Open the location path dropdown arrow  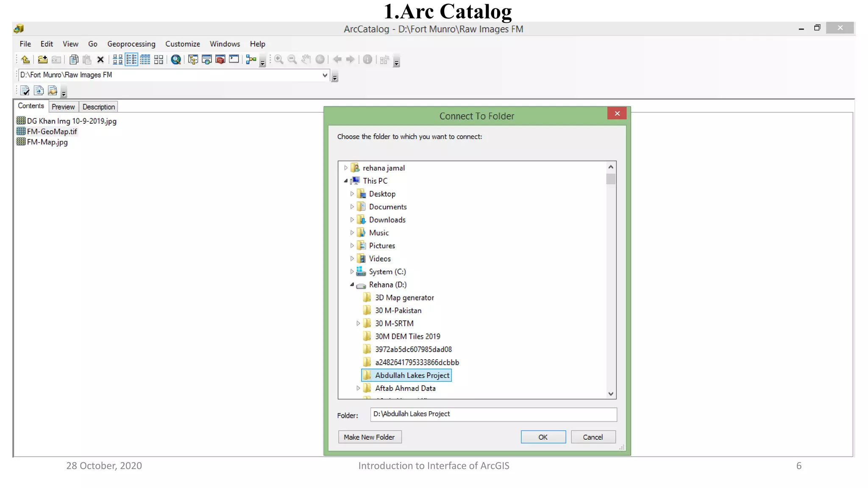click(x=325, y=75)
